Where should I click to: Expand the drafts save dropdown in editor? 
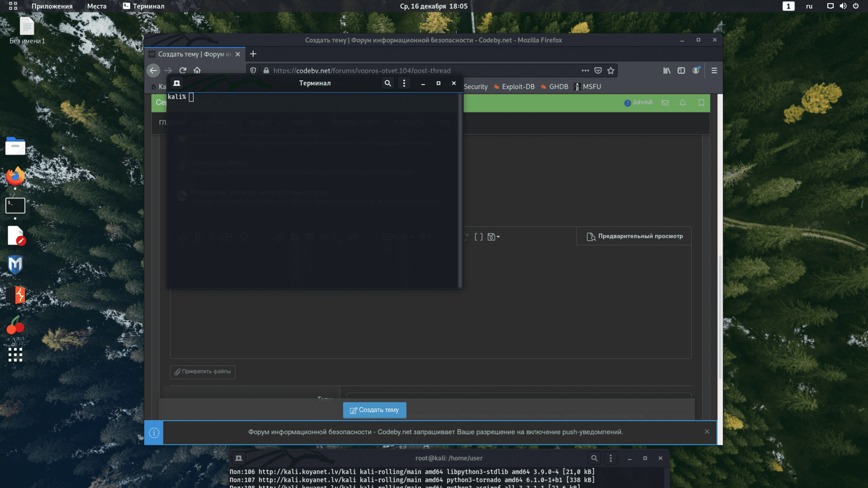pyautogui.click(x=494, y=236)
